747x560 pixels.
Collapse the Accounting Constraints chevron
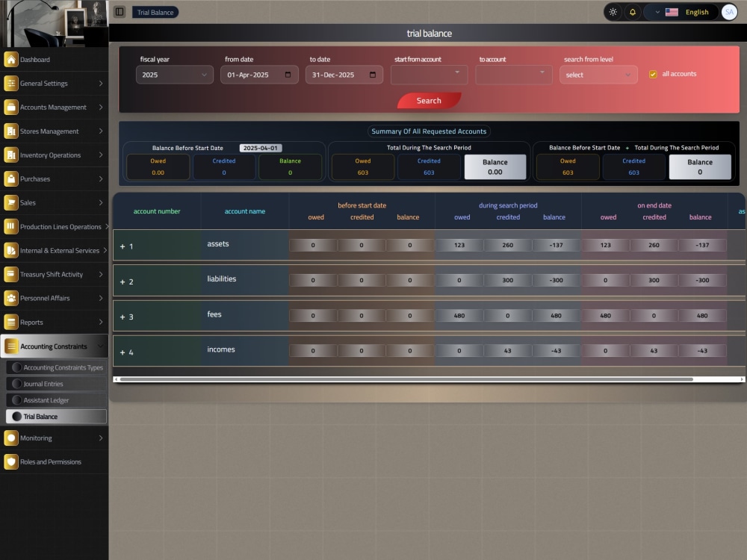coord(101,346)
